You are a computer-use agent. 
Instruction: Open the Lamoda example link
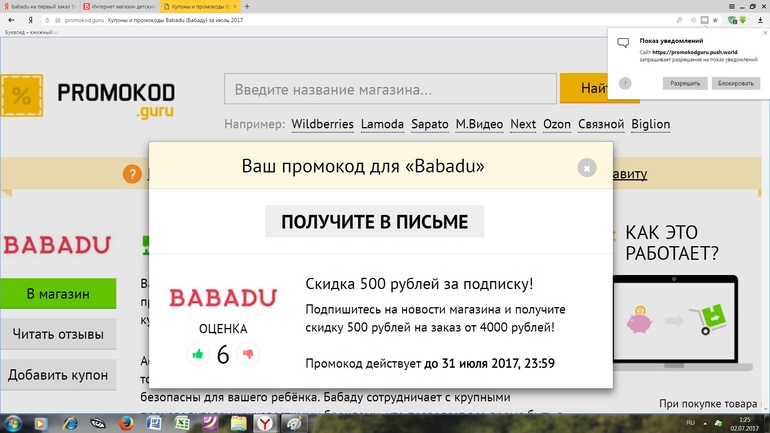pyautogui.click(x=382, y=124)
